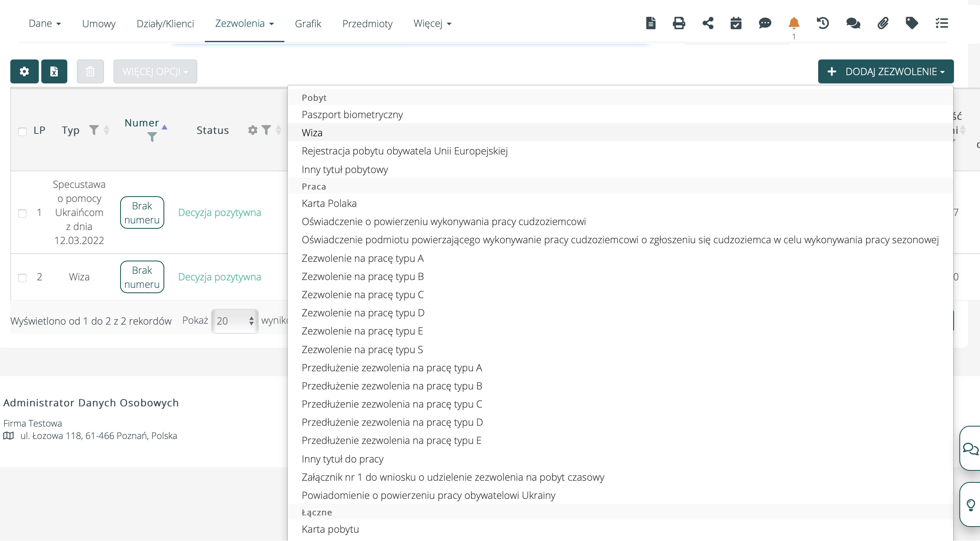Select Wiza from permit list
The width and height of the screenshot is (980, 541).
point(312,133)
